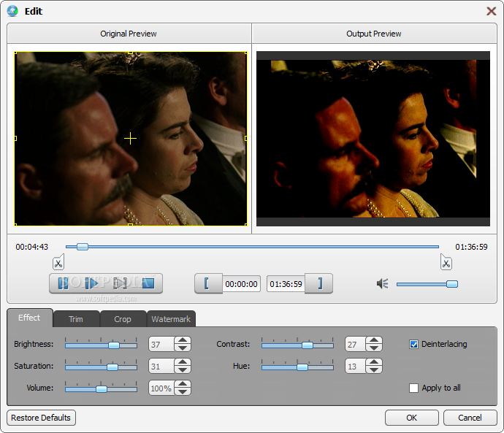Decrease Brightness with the down arrow
Image resolution: width=504 pixels, height=433 pixels.
(x=183, y=348)
